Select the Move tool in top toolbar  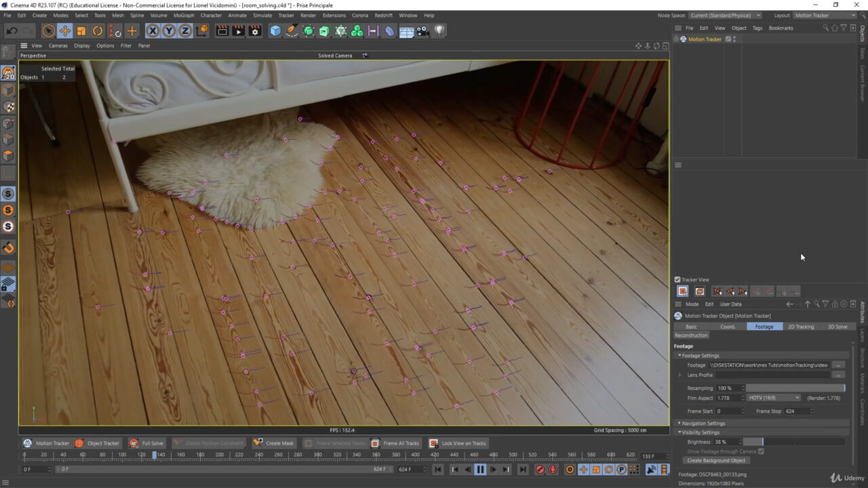(65, 30)
